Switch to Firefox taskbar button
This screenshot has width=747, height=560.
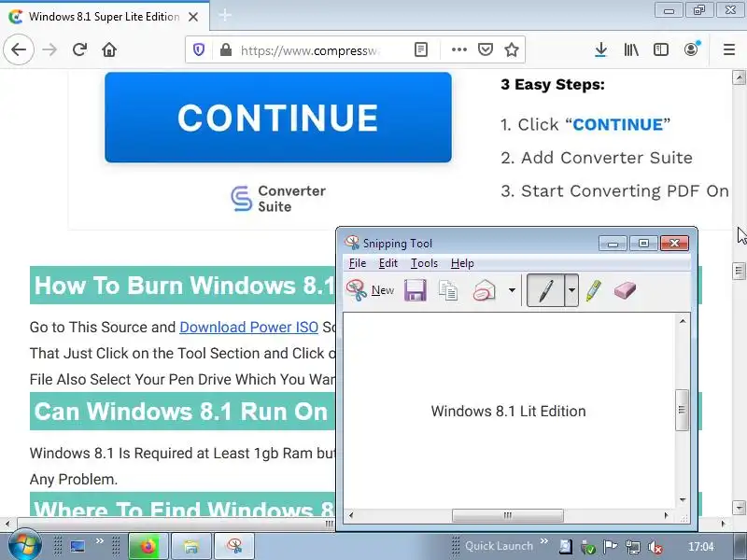click(148, 546)
